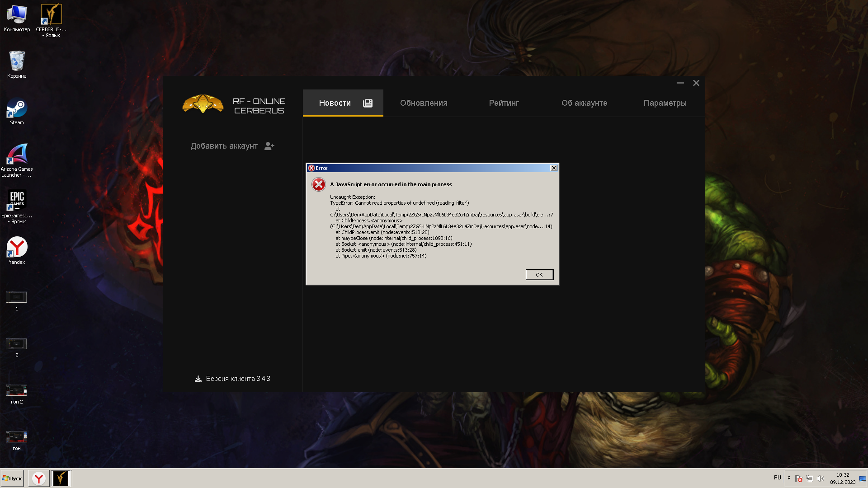Click the 'TypeError: Cannot read properties of undefined' line
Screen dimensions: 868x488
(x=400, y=203)
